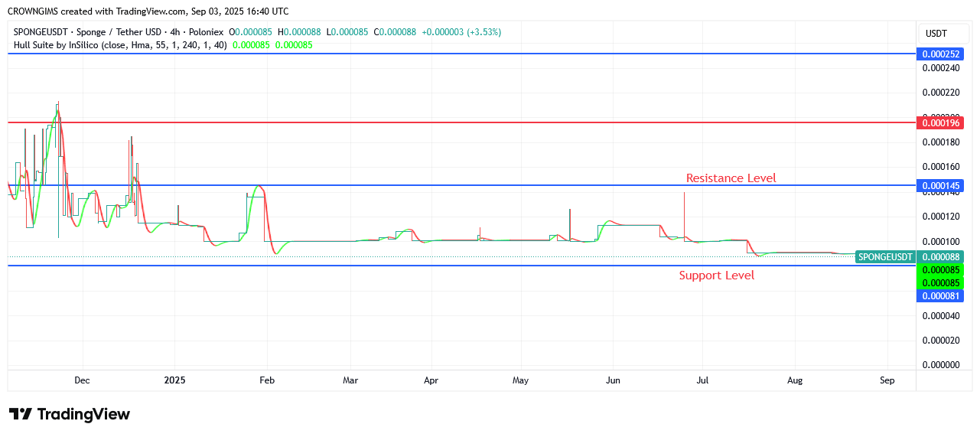Click the Aug label on the time axis
The height and width of the screenshot is (437, 980).
pyautogui.click(x=795, y=380)
